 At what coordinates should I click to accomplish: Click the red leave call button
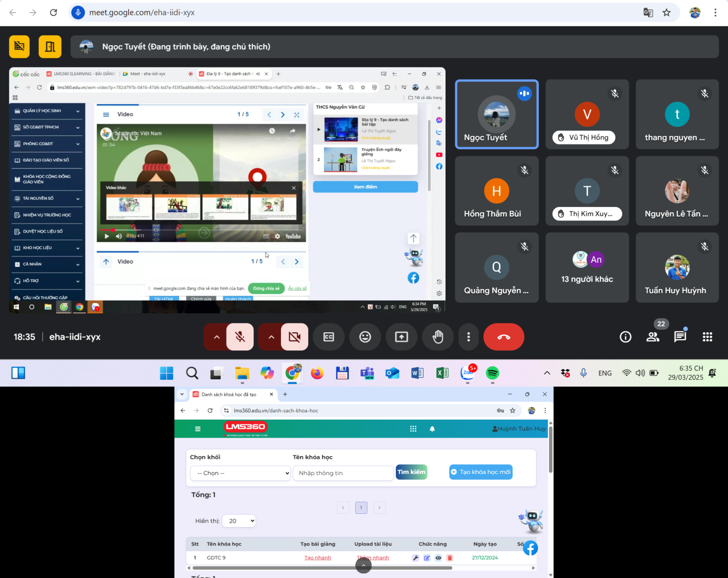coord(503,337)
